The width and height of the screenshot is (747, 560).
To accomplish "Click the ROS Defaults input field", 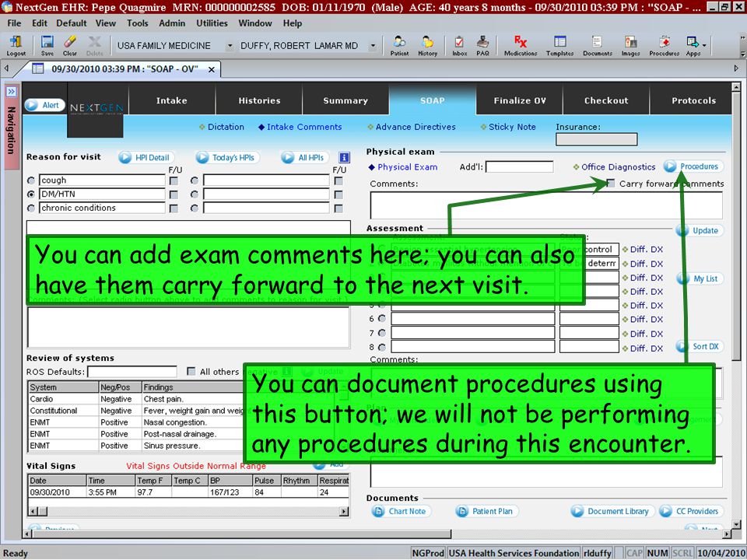I will [x=132, y=372].
